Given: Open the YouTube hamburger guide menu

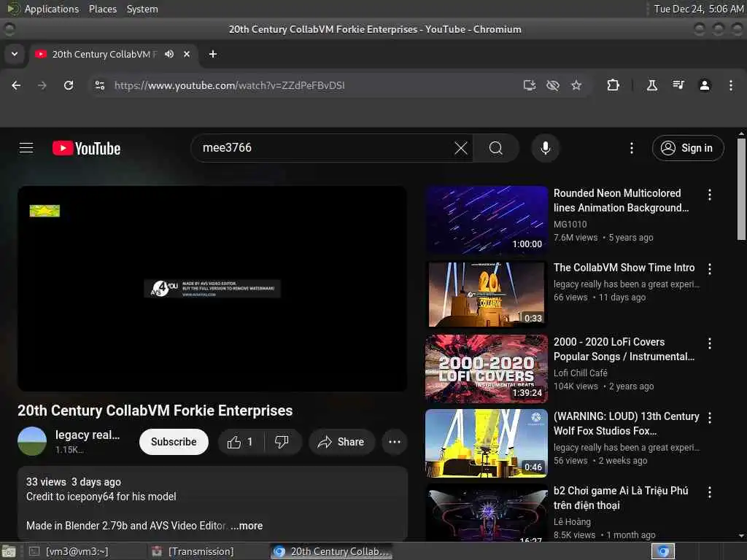Looking at the screenshot, I should [26, 148].
